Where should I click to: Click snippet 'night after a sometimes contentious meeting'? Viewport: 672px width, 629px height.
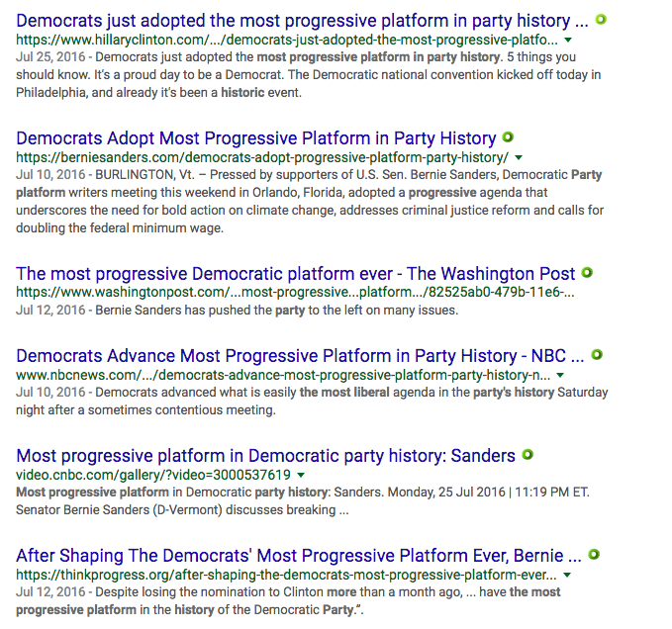[x=145, y=410]
